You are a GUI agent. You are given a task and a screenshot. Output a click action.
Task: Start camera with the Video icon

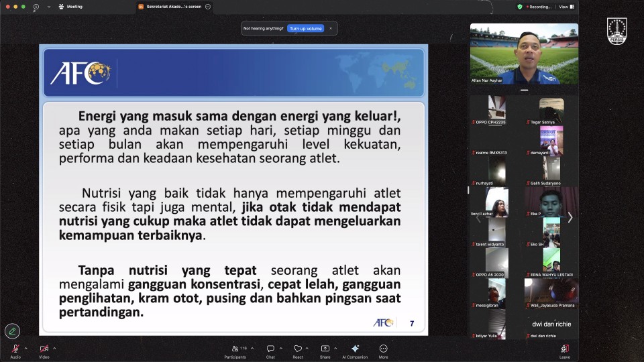tap(44, 349)
